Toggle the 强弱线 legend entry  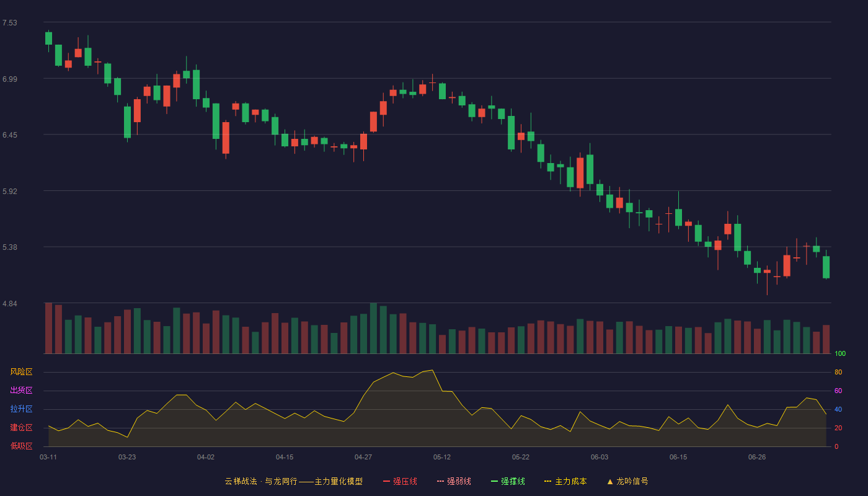(x=454, y=481)
